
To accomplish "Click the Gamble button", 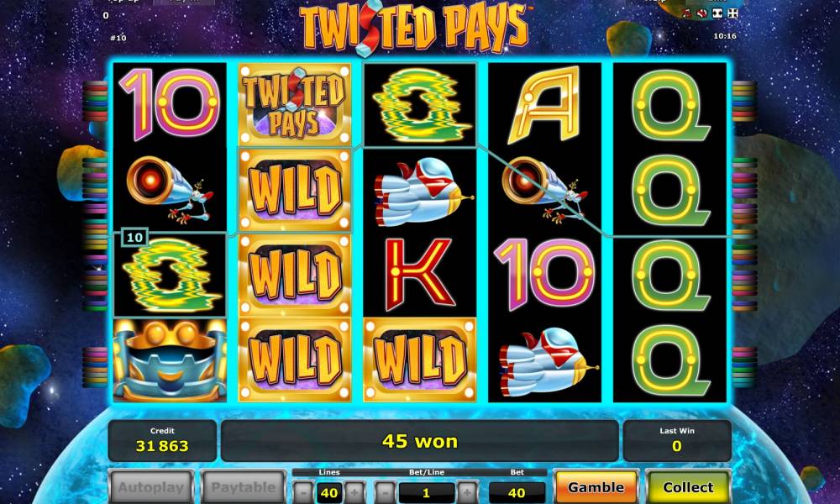I will 596,487.
